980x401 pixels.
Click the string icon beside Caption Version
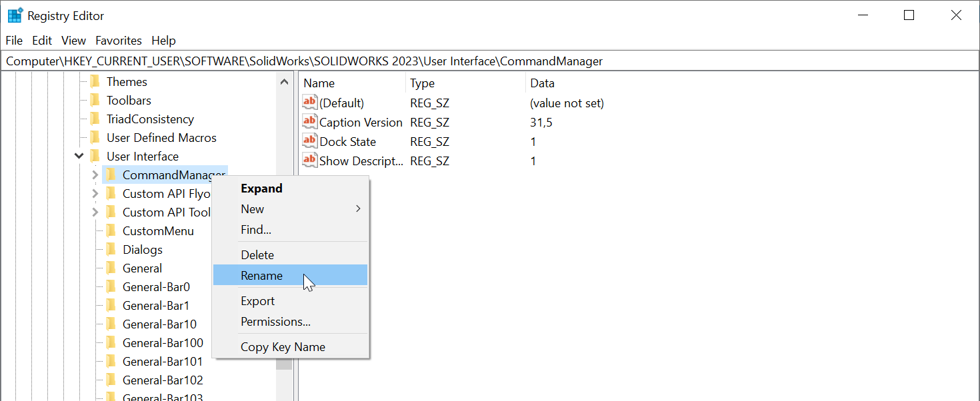[x=310, y=122]
